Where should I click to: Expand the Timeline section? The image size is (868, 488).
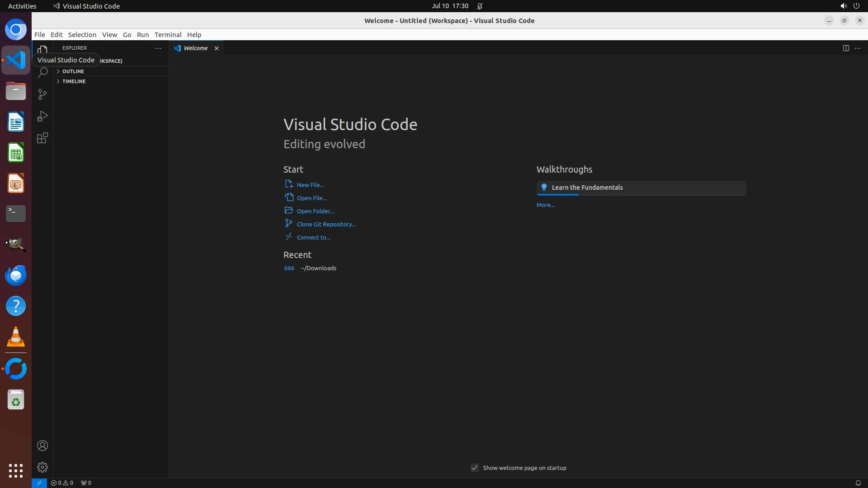coord(74,81)
